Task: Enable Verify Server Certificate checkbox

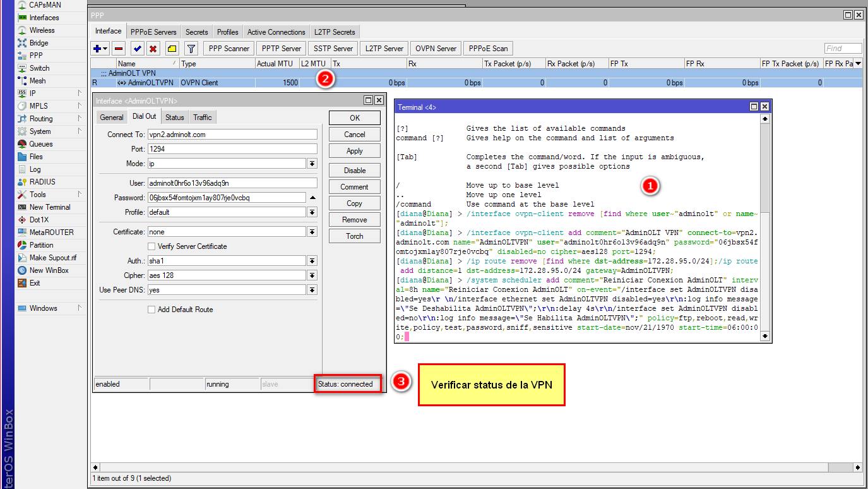Action: pyautogui.click(x=152, y=246)
